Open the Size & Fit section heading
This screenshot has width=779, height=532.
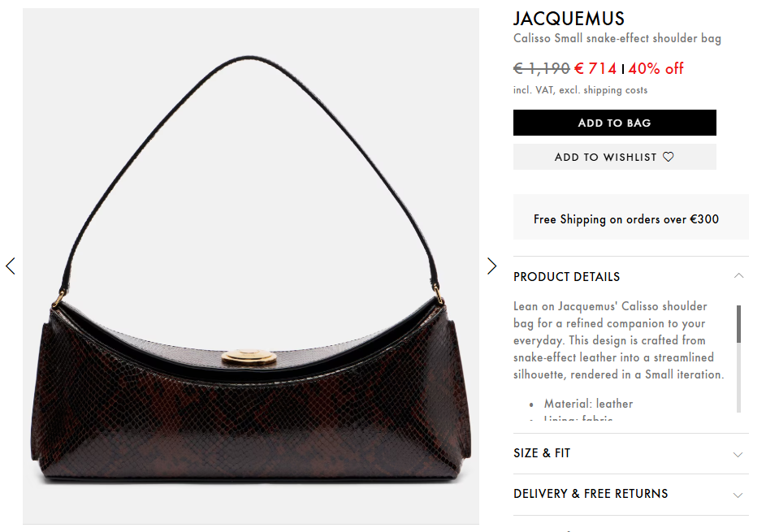click(542, 453)
